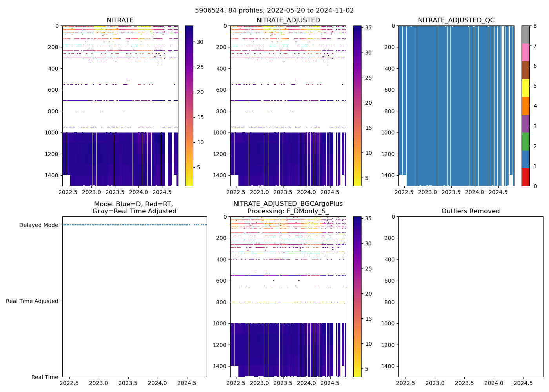Click the colorbar beside the NITRATE plot
This screenshot has width=549, height=392.
coord(189,106)
